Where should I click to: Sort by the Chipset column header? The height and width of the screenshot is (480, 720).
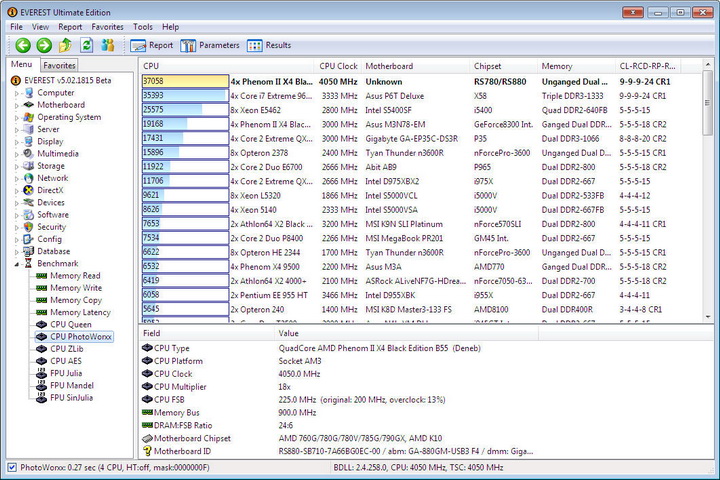click(x=504, y=66)
